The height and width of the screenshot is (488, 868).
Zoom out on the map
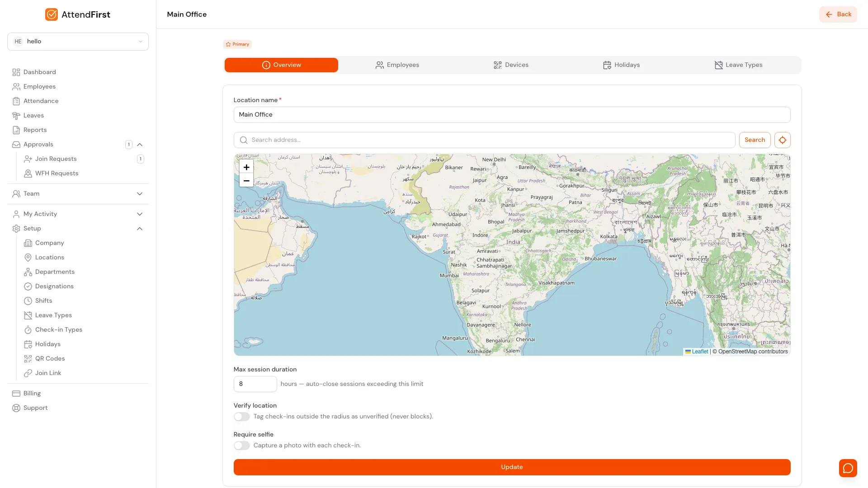[x=246, y=181]
